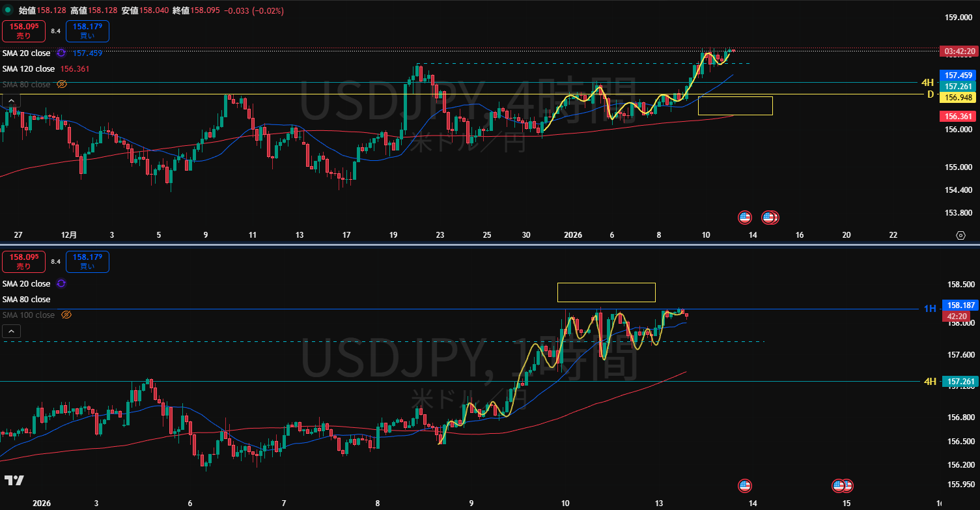This screenshot has height=510, width=980.
Task: Click the bottom chart's SMA 20 refresh icon
Action: (61, 284)
